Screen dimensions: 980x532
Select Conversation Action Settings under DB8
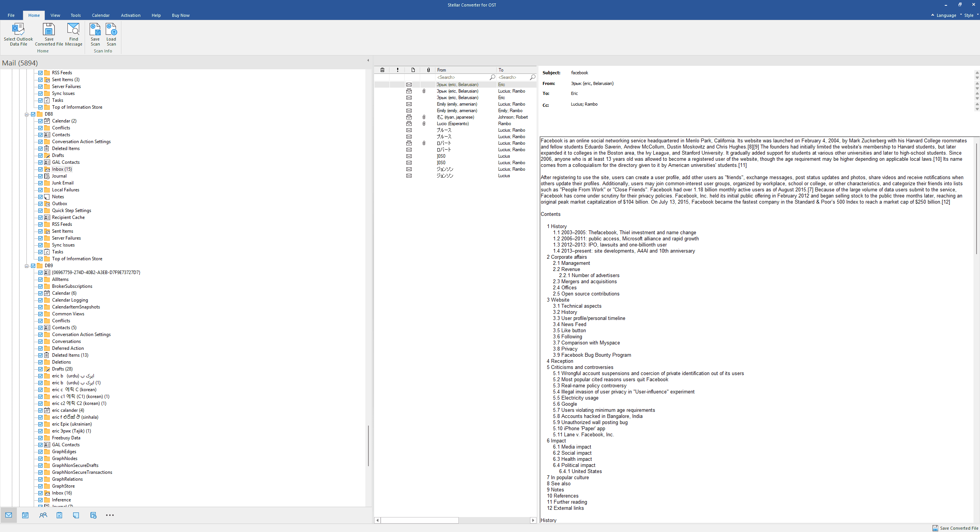(x=81, y=142)
